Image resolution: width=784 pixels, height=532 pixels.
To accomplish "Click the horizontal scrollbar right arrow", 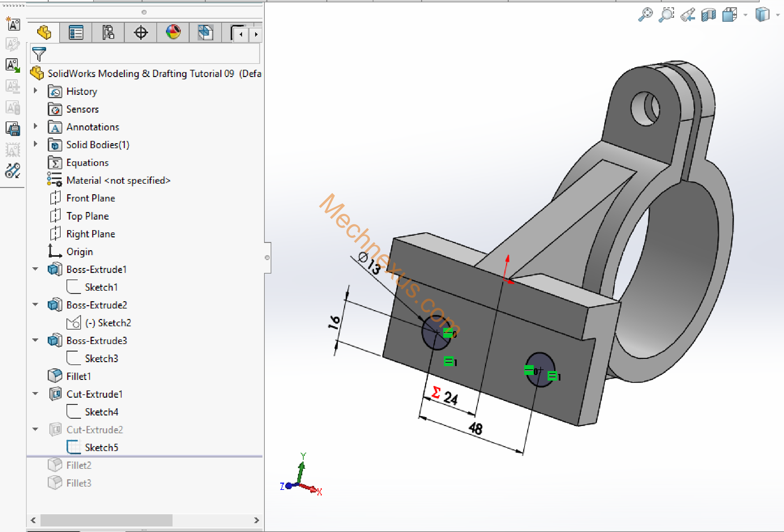I will [x=257, y=520].
